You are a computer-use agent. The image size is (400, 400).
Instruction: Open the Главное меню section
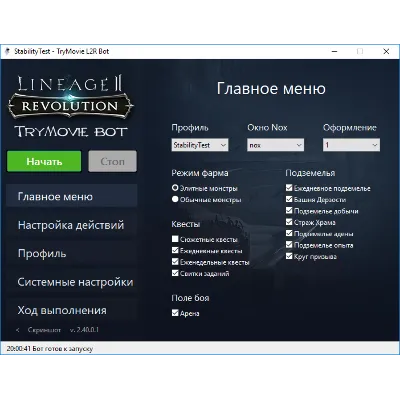(x=72, y=196)
